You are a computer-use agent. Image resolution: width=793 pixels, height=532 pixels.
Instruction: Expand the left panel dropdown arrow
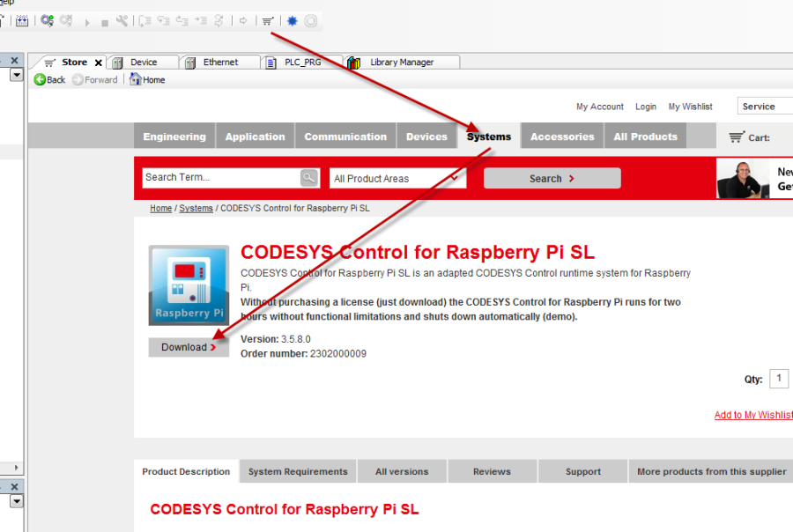[16, 76]
